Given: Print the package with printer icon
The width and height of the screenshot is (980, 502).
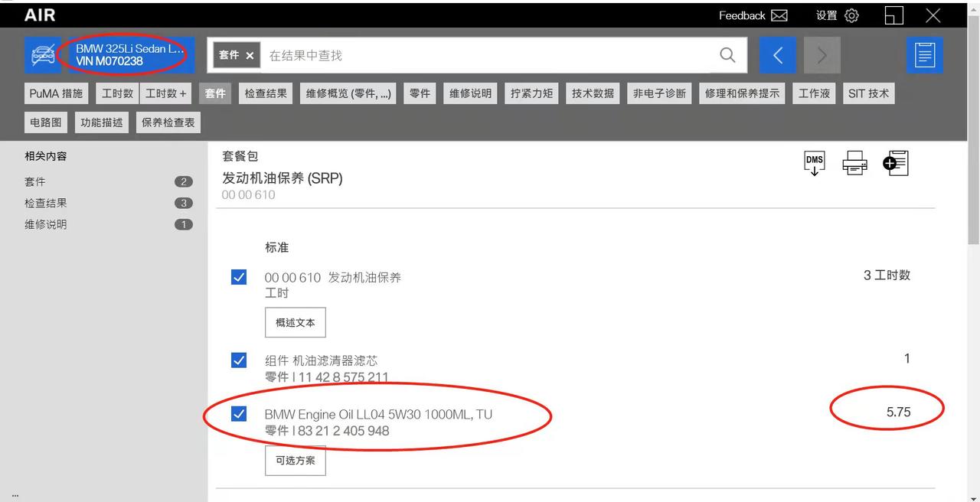Looking at the screenshot, I should click(x=854, y=163).
